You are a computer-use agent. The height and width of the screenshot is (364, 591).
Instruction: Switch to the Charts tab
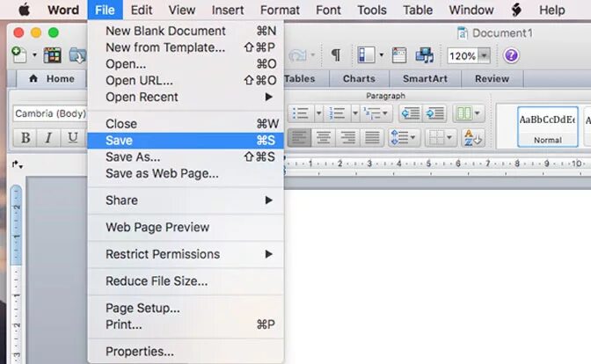point(359,79)
